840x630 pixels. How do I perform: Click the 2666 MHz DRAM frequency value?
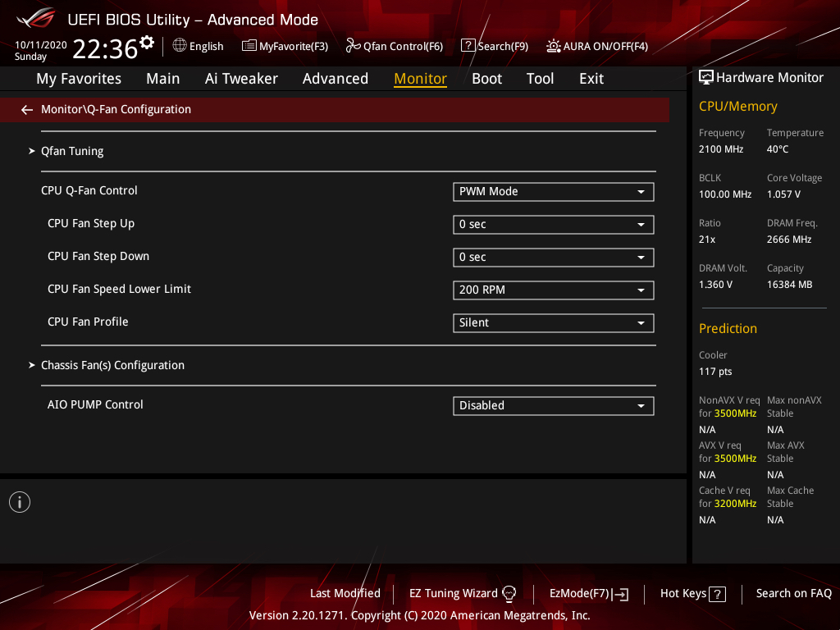click(x=788, y=240)
